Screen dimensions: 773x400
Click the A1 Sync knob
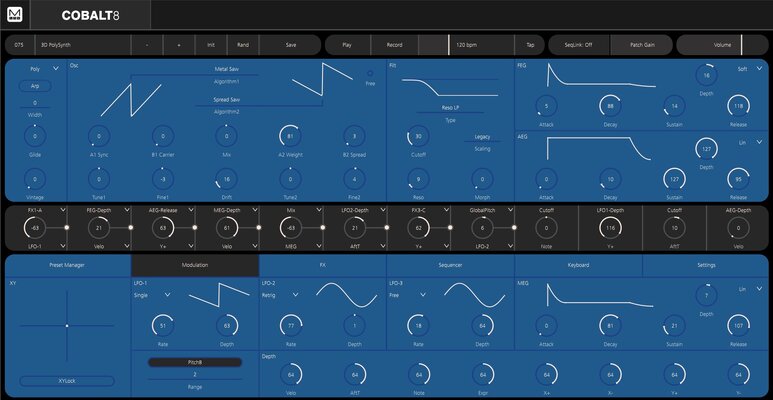[99, 136]
